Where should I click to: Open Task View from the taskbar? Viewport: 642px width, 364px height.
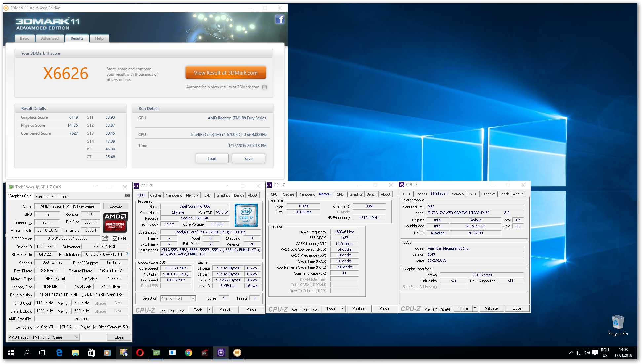[43, 353]
